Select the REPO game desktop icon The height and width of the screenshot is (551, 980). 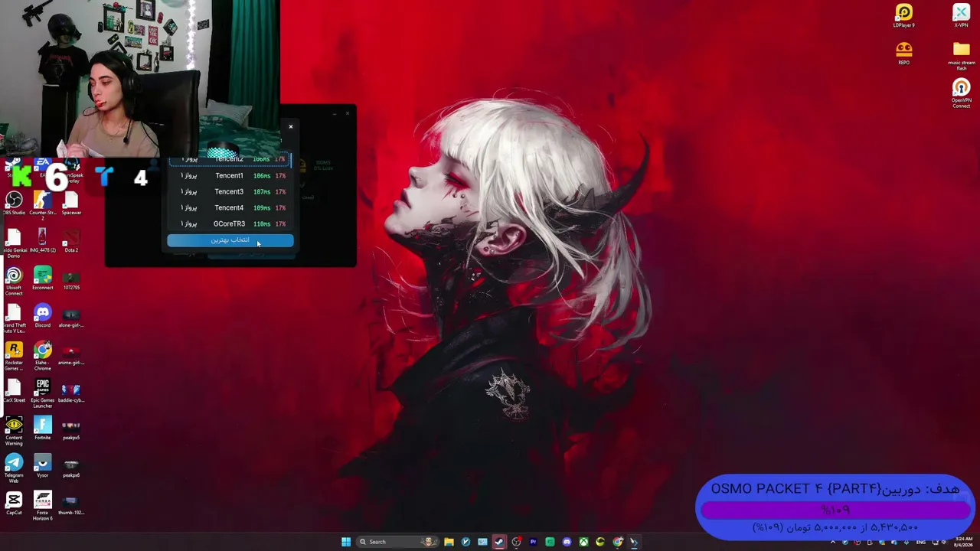point(904,53)
